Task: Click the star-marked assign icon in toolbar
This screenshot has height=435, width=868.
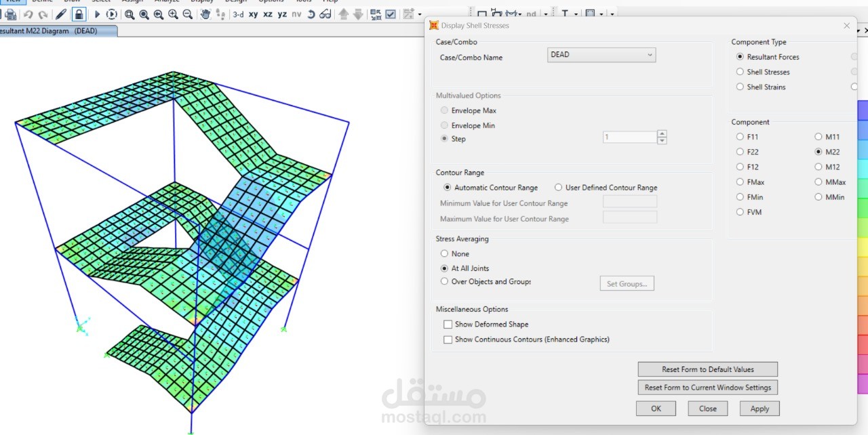Action: 409,14
